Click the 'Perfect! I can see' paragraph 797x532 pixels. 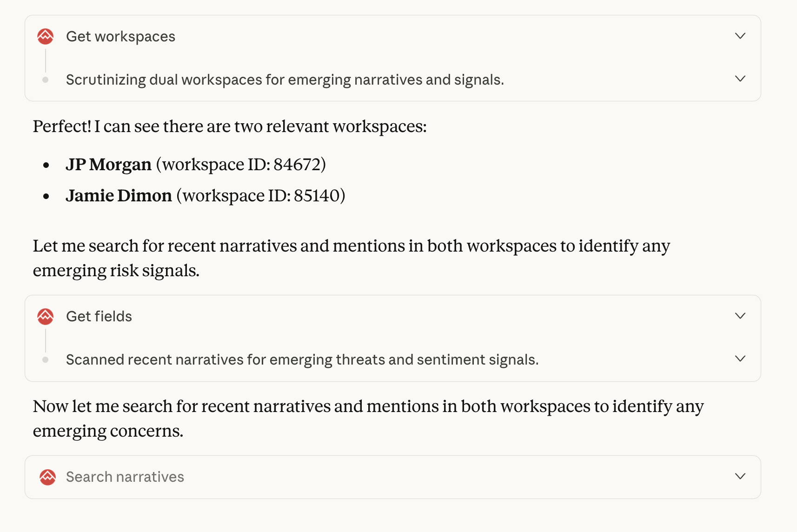[x=230, y=126]
